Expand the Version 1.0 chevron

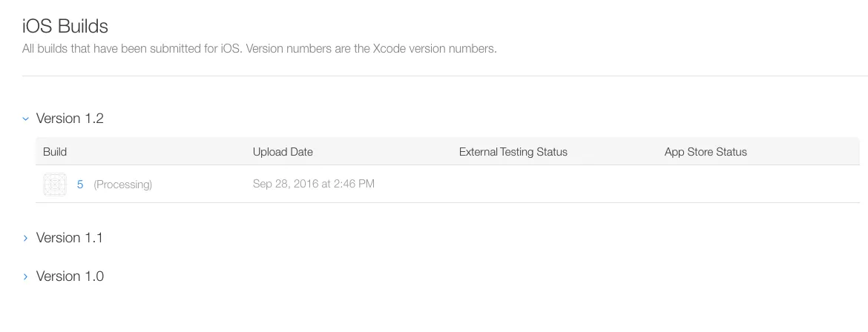pyautogui.click(x=26, y=276)
